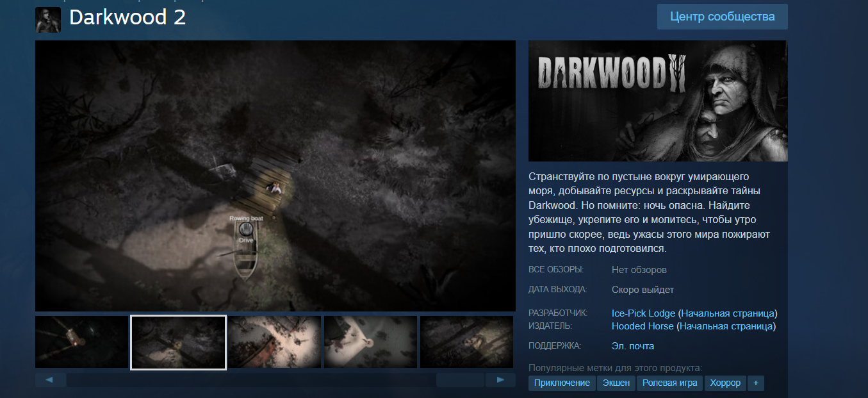The height and width of the screenshot is (398, 868).
Task: Click the ДАТА ВЫХОДА: label
Action: pyautogui.click(x=558, y=290)
